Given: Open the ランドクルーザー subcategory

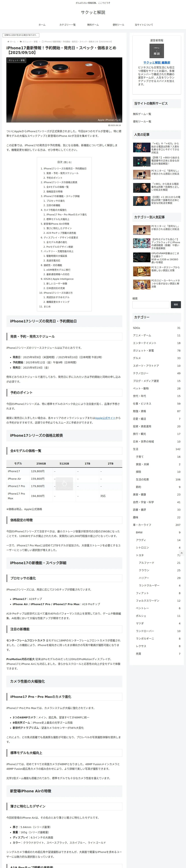Looking at the screenshot, I should [x=159, y=586].
